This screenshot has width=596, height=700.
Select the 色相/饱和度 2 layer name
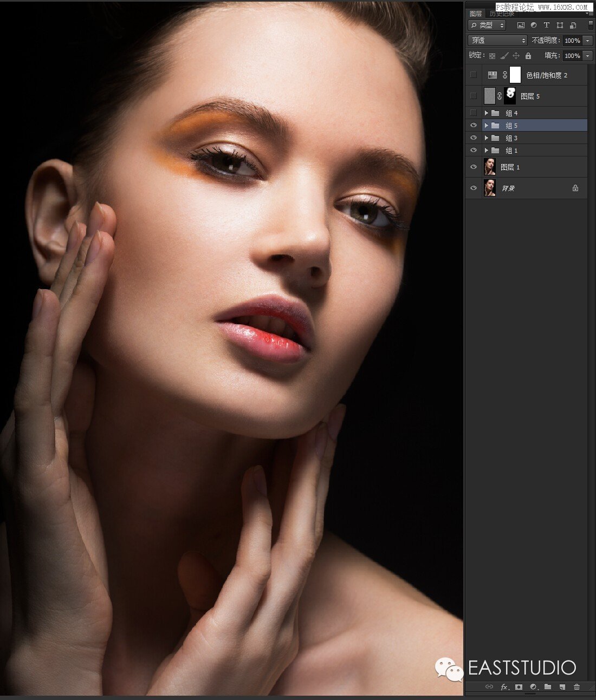[547, 75]
